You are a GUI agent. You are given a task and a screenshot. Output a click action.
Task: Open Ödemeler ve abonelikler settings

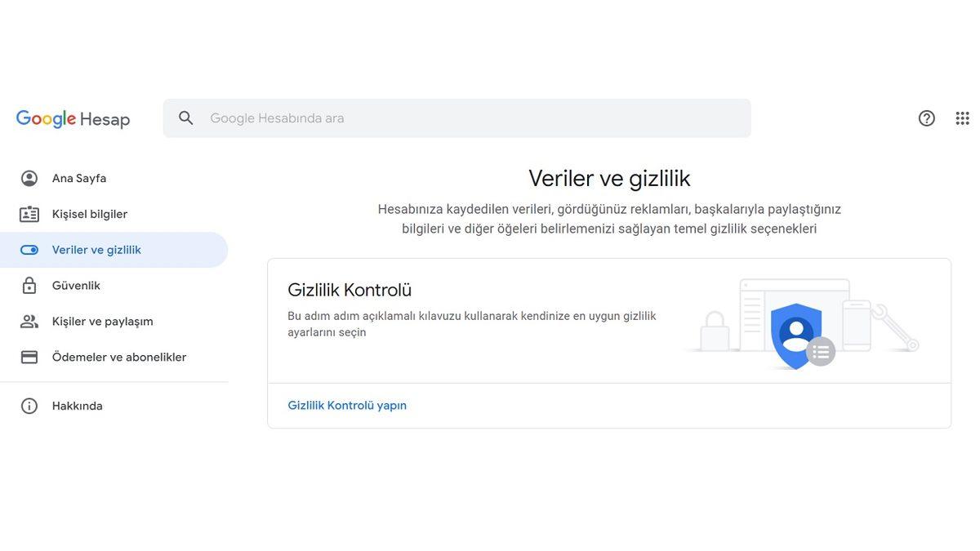coord(119,354)
